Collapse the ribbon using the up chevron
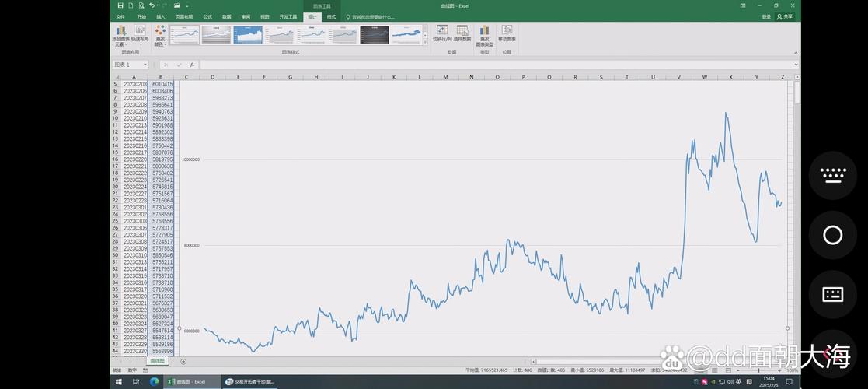 coord(796,52)
